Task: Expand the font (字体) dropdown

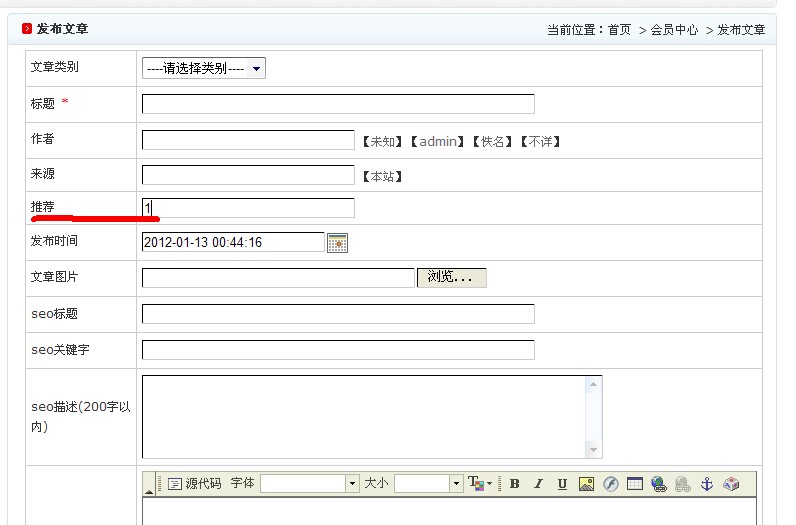Action: tap(352, 484)
